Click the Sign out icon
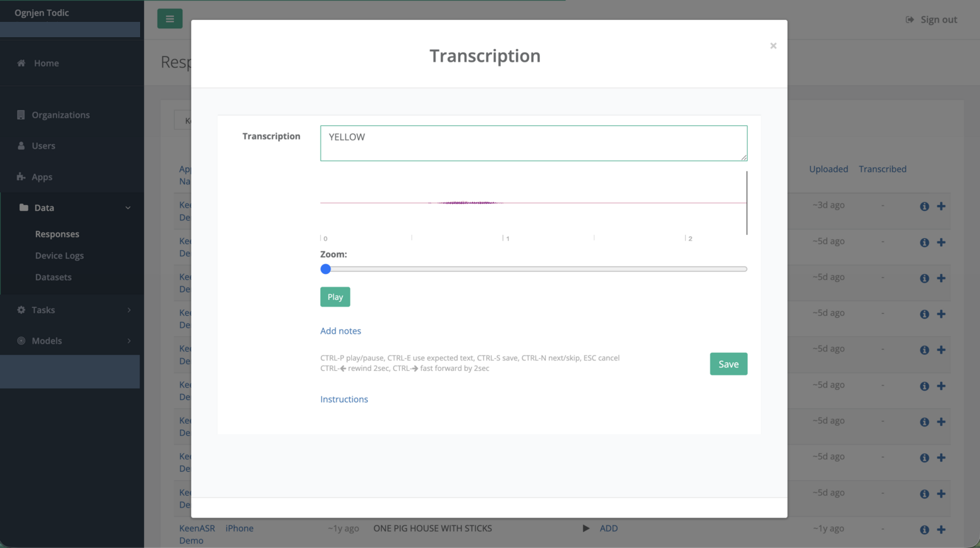The width and height of the screenshot is (980, 548). click(909, 19)
